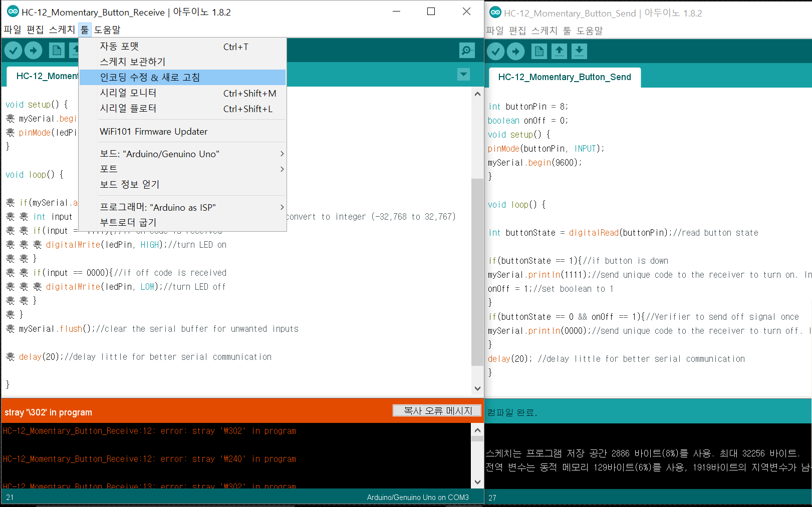Click Open sketch up-arrow icon in Send window
This screenshot has width=812, height=507.
[x=559, y=51]
